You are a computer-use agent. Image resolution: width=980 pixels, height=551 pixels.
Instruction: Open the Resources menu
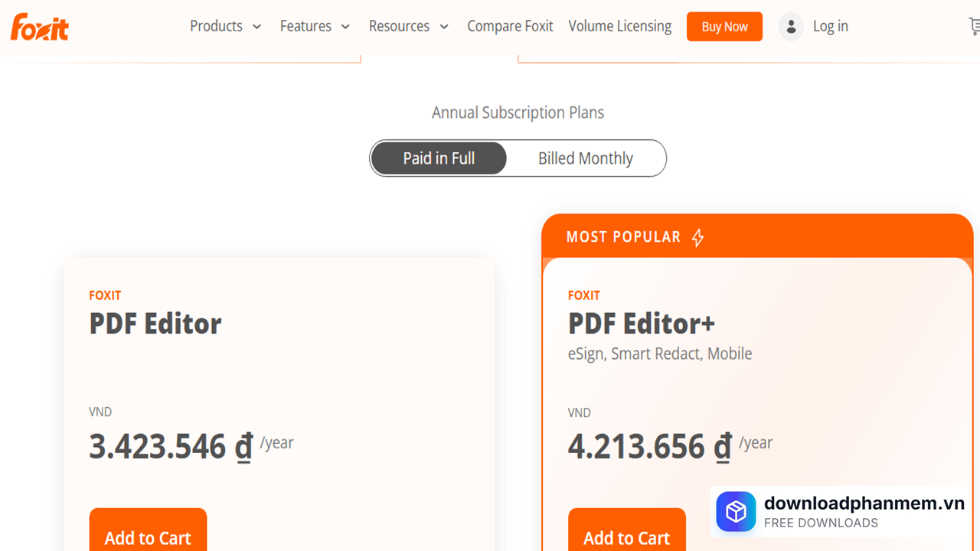click(x=399, y=26)
